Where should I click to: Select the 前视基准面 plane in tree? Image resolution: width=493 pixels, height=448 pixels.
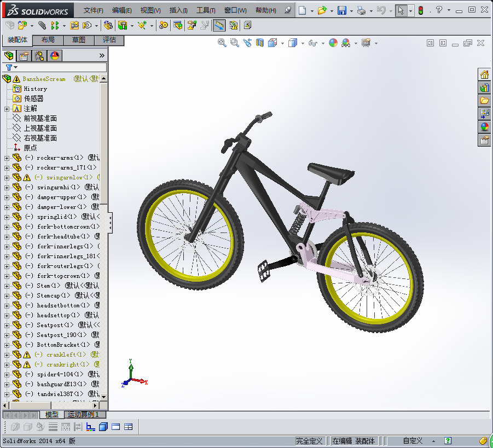40,118
